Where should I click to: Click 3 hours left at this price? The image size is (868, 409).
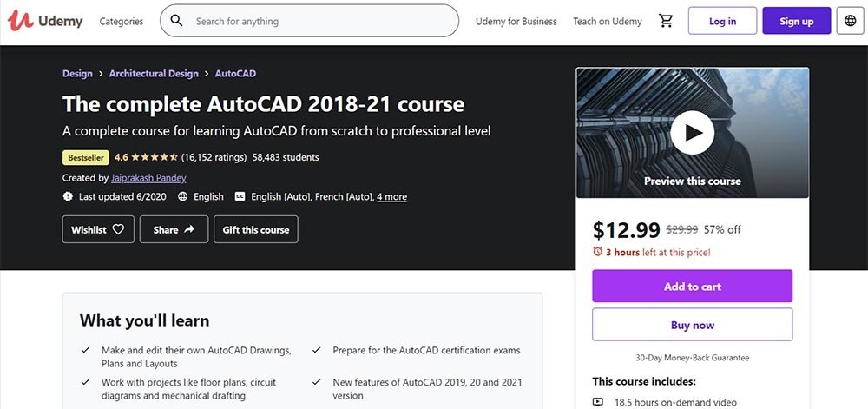click(x=658, y=253)
